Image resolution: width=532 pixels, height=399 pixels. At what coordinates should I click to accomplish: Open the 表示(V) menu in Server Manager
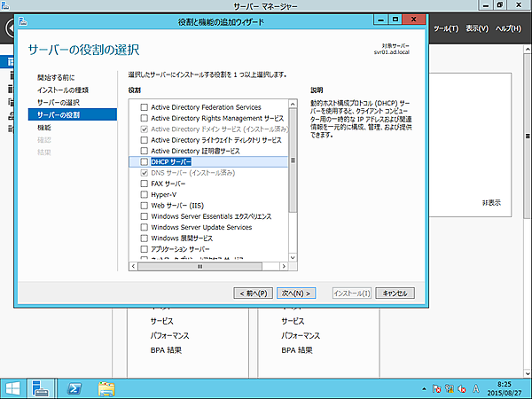[477, 29]
